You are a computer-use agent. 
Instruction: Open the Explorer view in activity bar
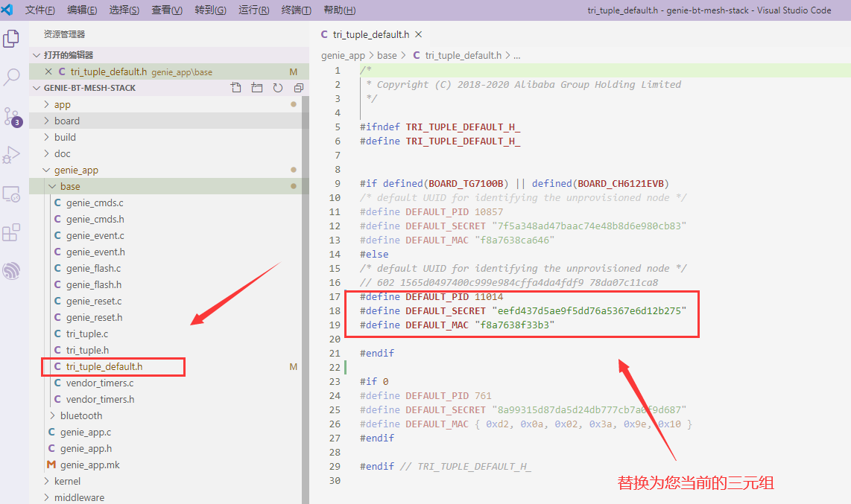(x=11, y=39)
